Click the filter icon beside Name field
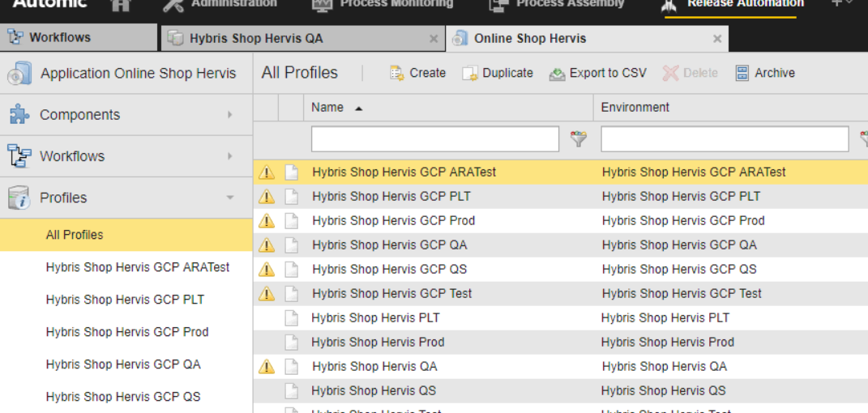 tap(578, 139)
